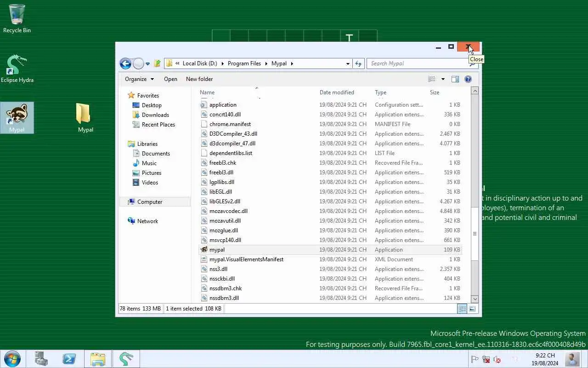Select the mypal application file
Image resolution: width=588 pixels, height=368 pixels.
(x=330, y=250)
